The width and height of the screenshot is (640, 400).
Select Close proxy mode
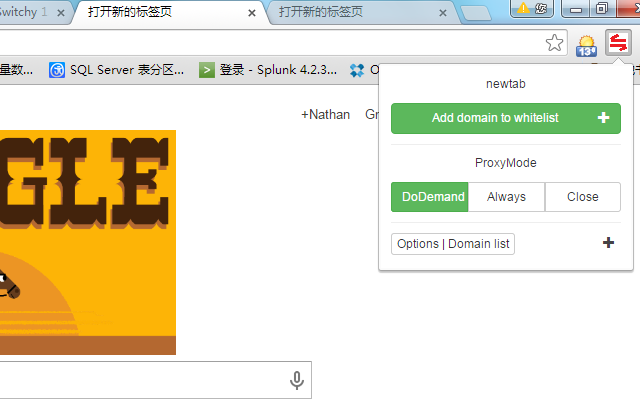coord(583,197)
